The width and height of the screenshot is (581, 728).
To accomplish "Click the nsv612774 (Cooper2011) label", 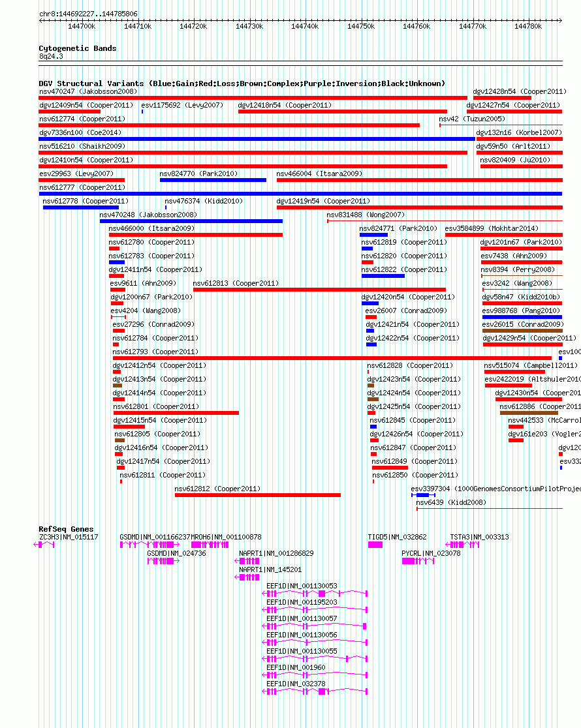I will point(82,119).
